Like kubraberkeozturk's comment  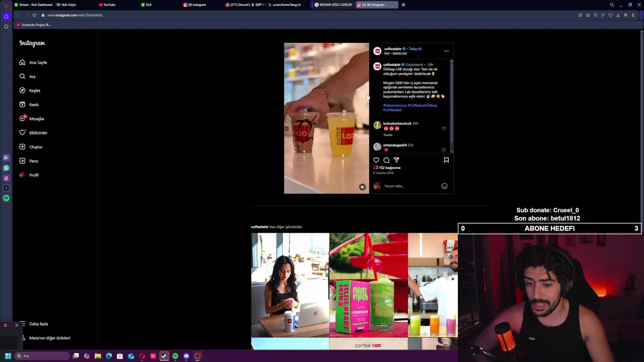coord(444,128)
